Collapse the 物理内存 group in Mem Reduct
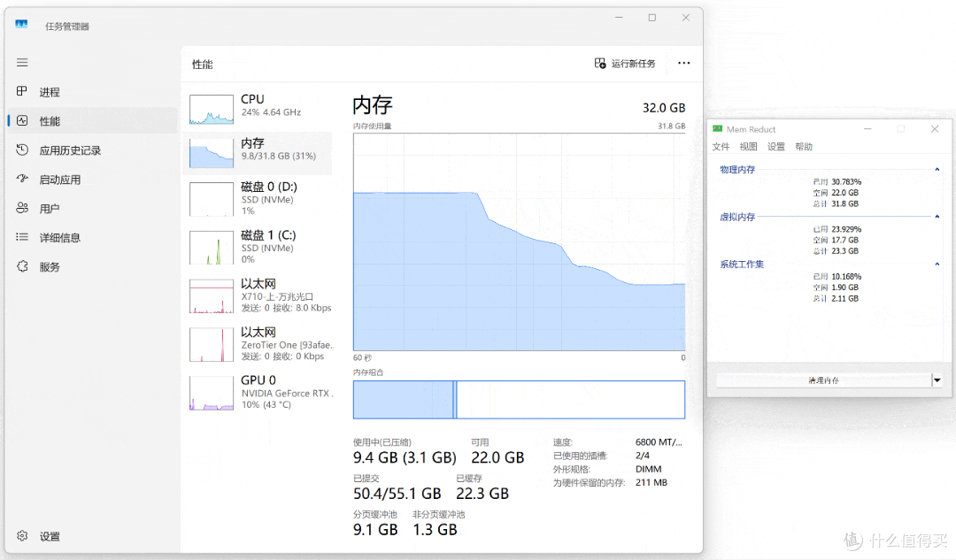 tap(937, 169)
